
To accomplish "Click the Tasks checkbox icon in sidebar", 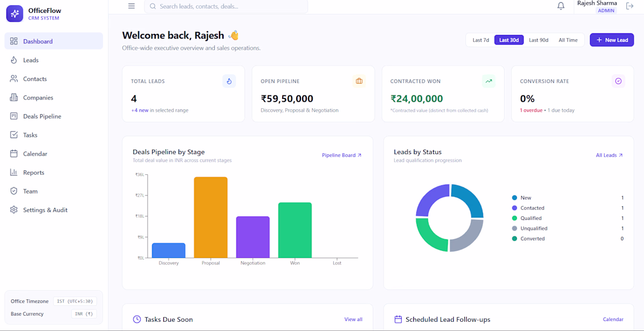I will coord(14,135).
